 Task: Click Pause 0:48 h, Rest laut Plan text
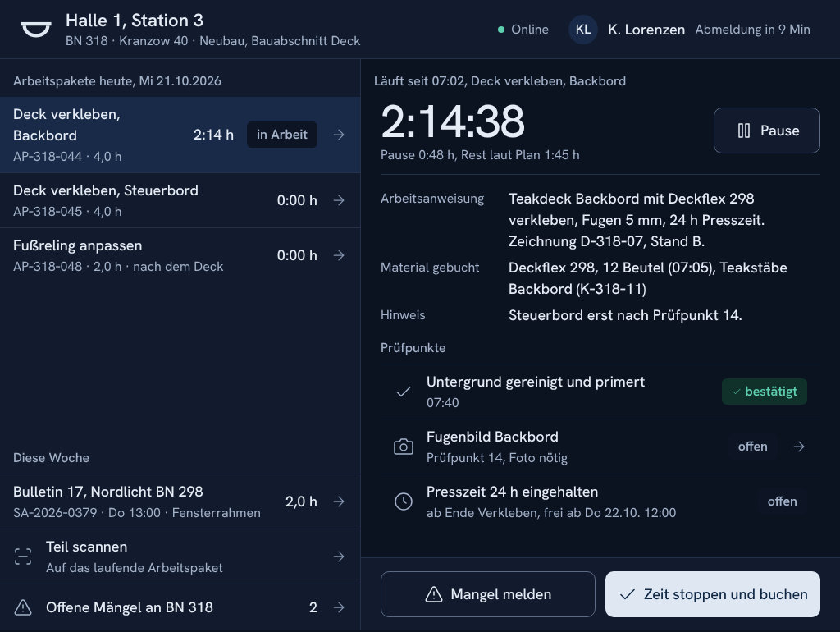pos(480,155)
